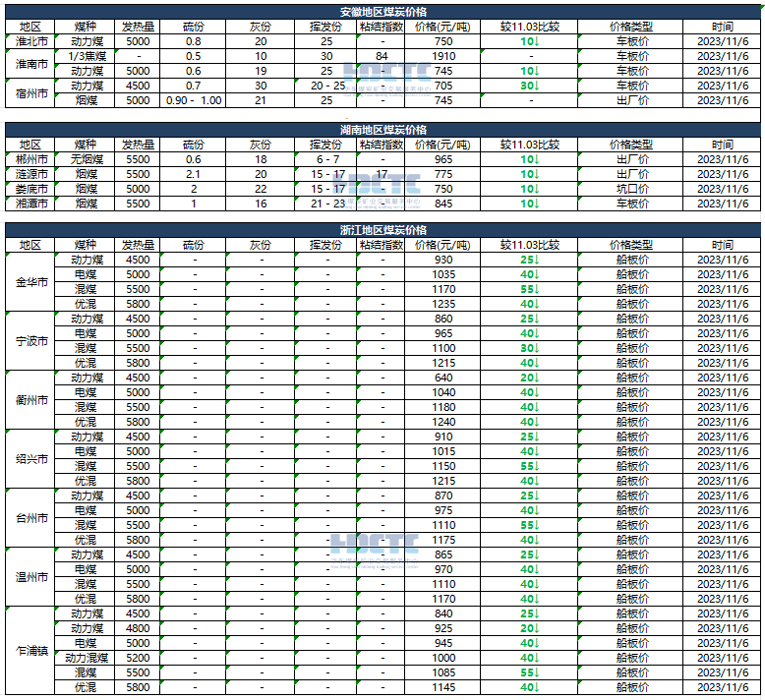The width and height of the screenshot is (765, 700).
Task: Click the 淮南市 region cell
Action: click(30, 64)
